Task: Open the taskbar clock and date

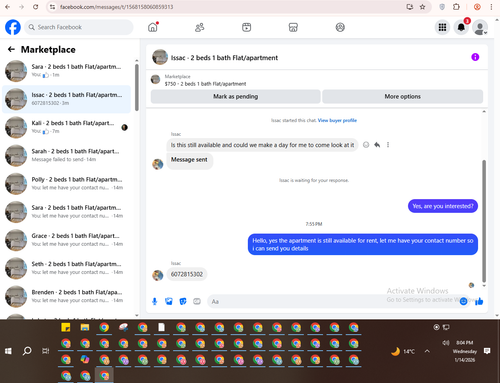Action: [465, 351]
